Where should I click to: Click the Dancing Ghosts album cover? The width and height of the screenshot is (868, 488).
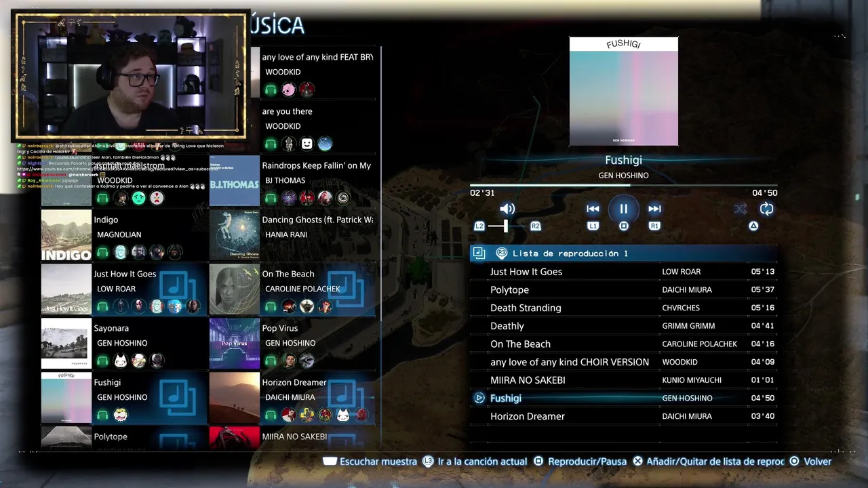click(x=235, y=235)
